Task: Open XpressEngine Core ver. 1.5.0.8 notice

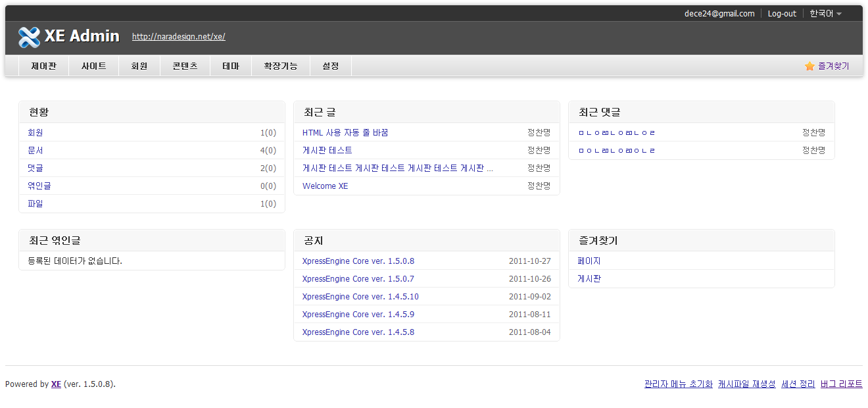Action: point(358,261)
